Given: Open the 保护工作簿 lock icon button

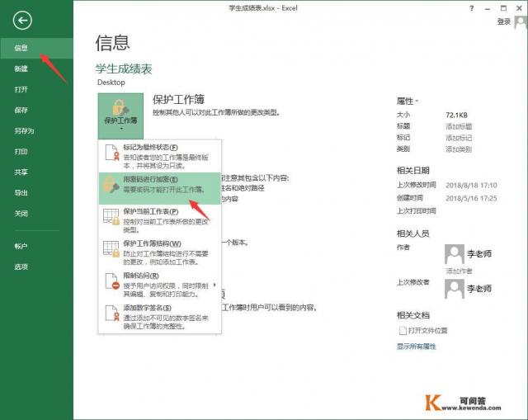Looking at the screenshot, I should tap(120, 116).
